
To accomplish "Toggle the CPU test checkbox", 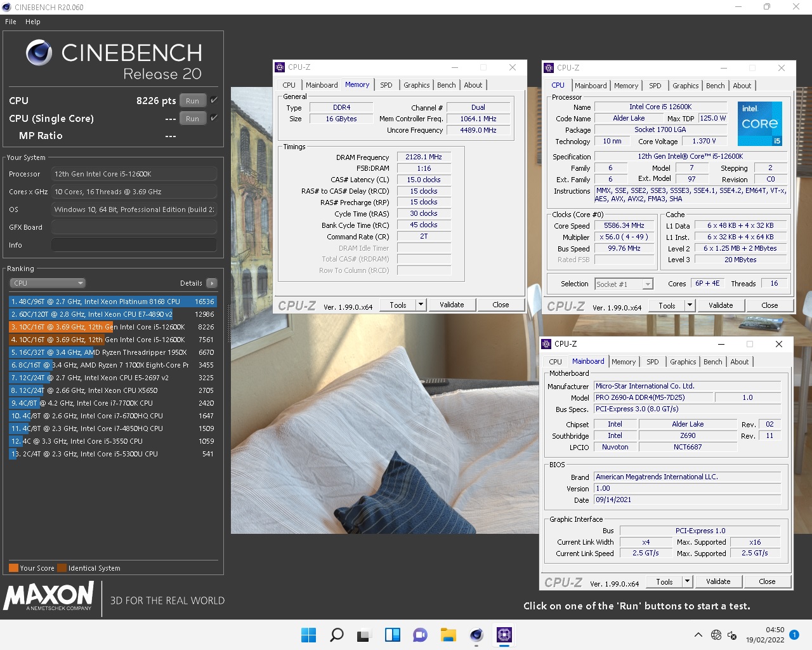I will [x=214, y=100].
